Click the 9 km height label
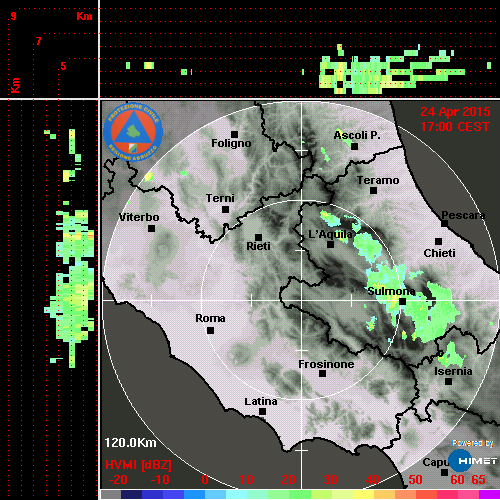Image resolution: width=500 pixels, height=500 pixels. click(x=13, y=16)
